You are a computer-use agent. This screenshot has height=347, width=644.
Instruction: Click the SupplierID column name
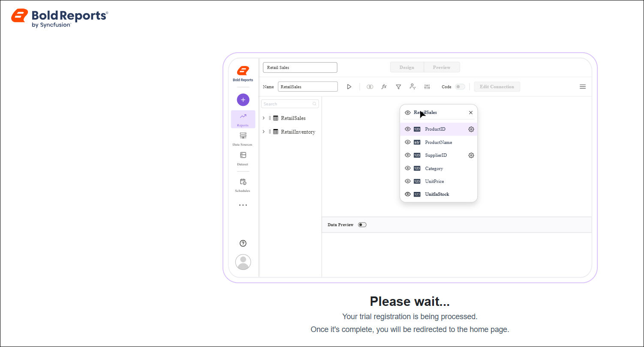(x=436, y=156)
